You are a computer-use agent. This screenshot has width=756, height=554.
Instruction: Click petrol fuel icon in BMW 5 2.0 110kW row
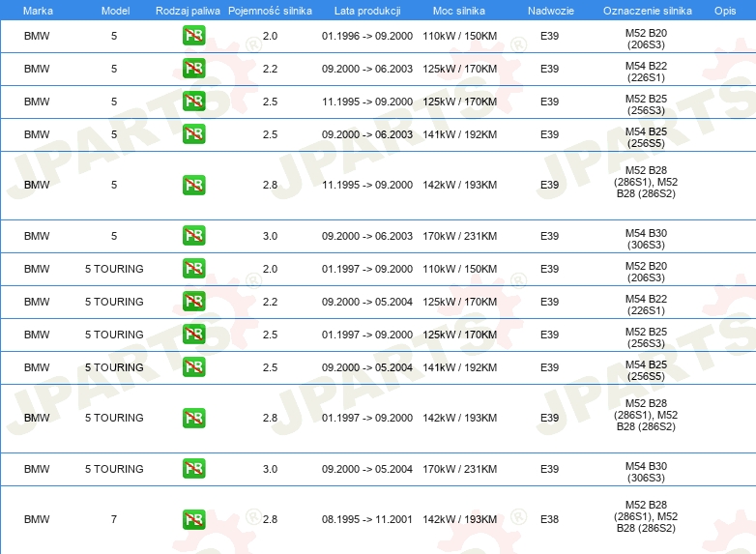tap(193, 36)
